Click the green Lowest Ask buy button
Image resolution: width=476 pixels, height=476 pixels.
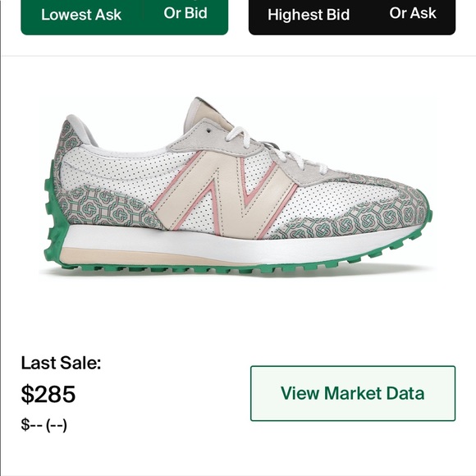tap(81, 15)
